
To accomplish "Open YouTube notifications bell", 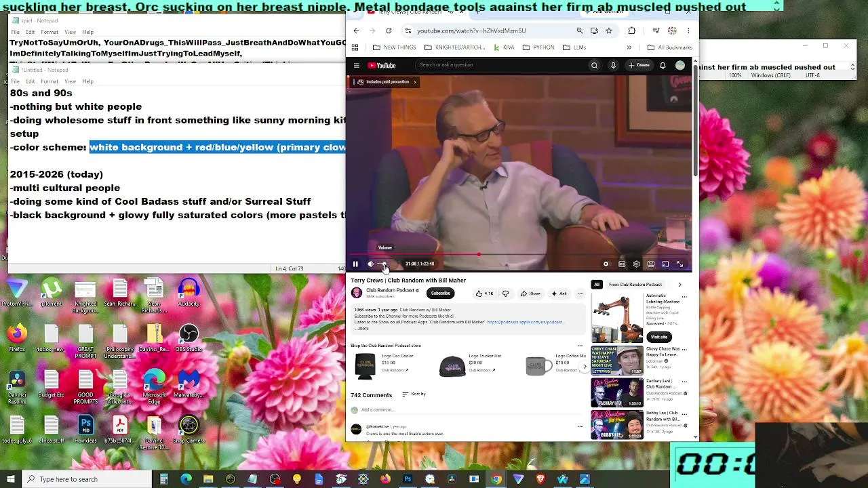I will [663, 65].
